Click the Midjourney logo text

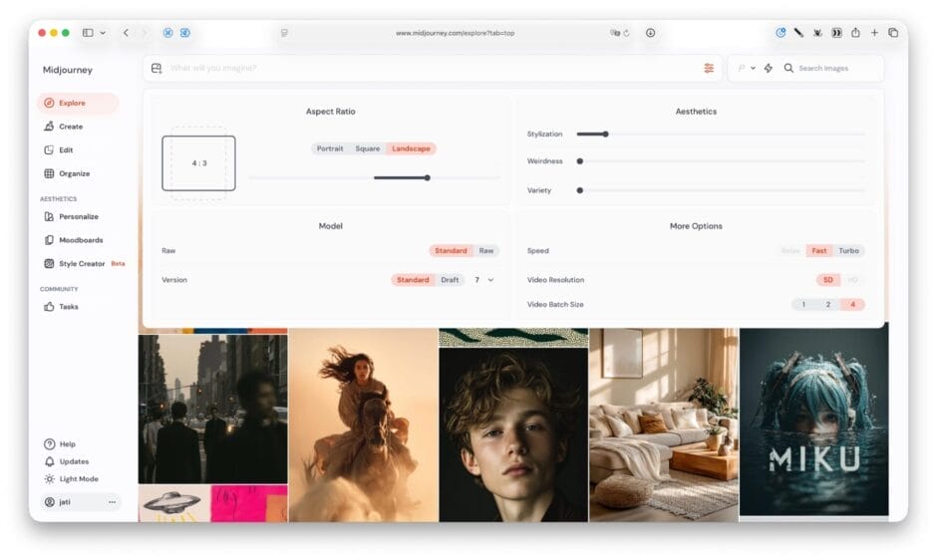pos(68,70)
